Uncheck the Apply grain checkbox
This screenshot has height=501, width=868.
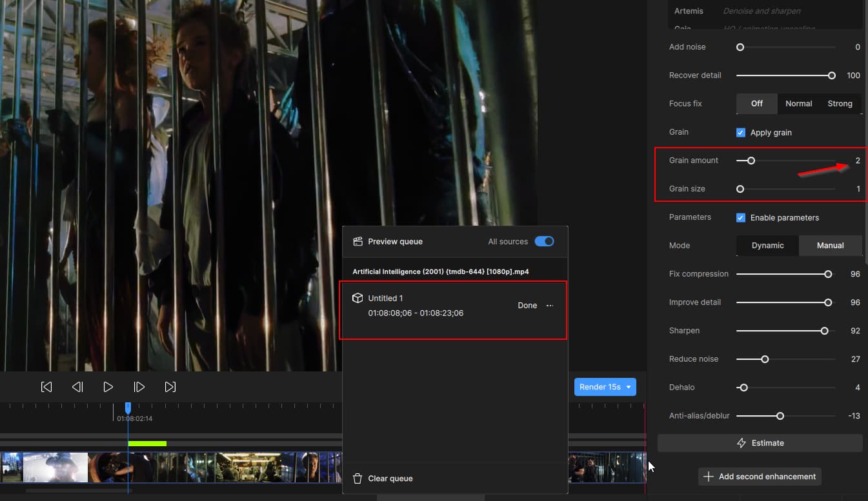741,132
